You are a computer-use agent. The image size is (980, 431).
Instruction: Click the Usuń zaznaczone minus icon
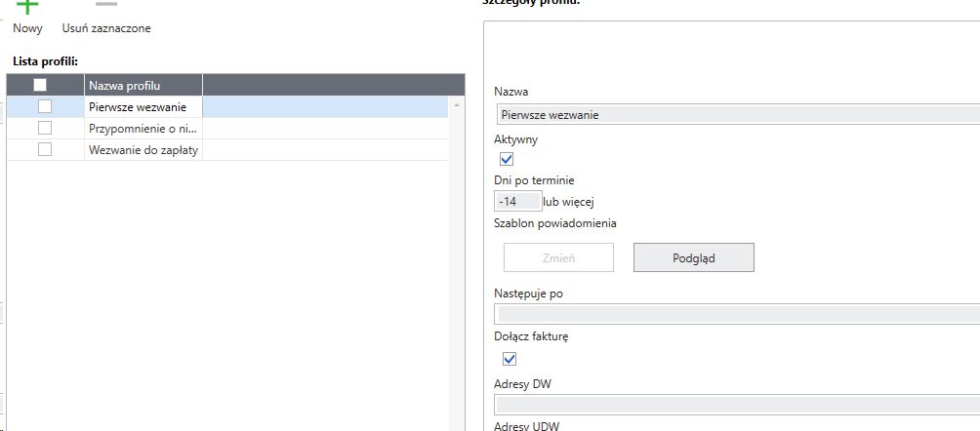point(105,6)
